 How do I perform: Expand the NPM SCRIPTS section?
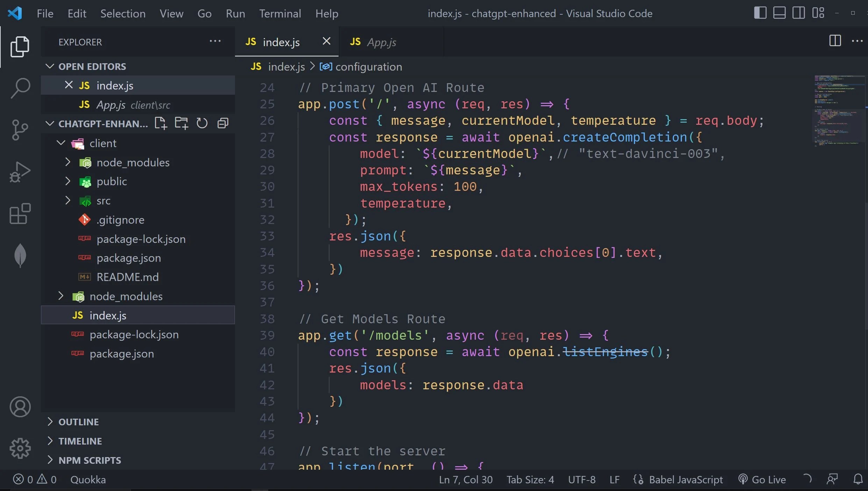coord(90,460)
